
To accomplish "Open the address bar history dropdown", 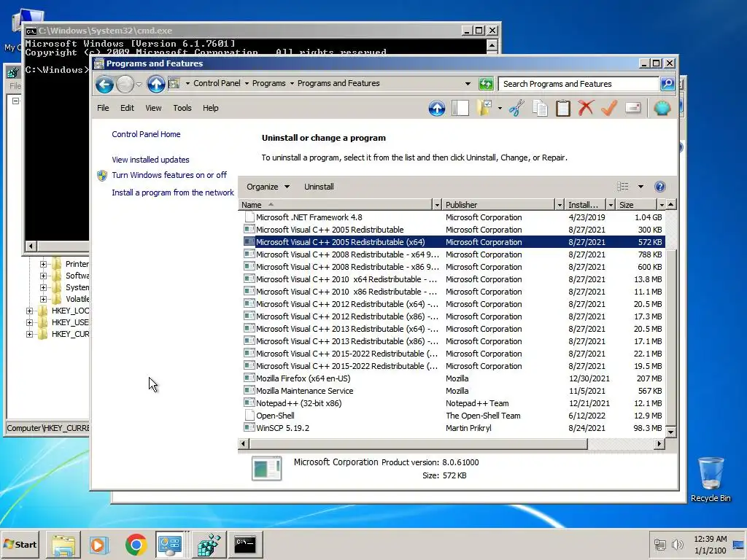I will click(468, 84).
